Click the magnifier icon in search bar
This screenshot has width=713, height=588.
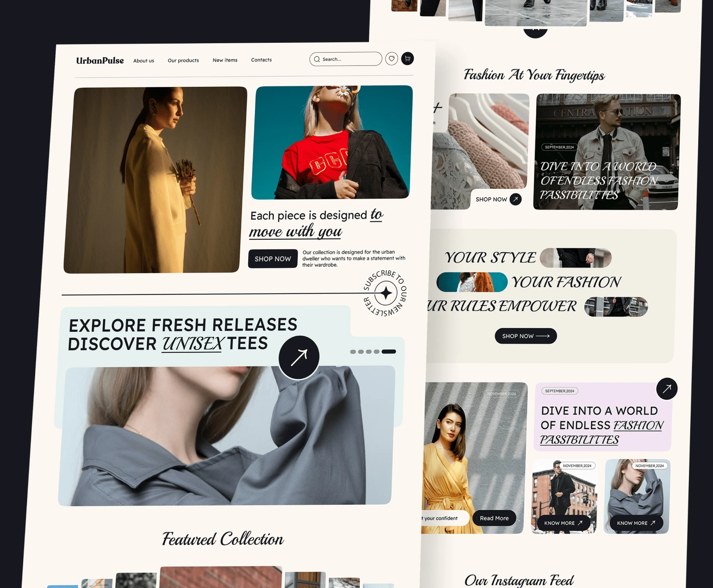(317, 59)
